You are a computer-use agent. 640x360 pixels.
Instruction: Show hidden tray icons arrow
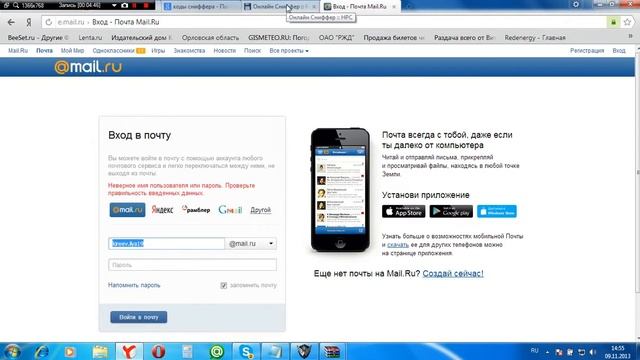pos(547,352)
